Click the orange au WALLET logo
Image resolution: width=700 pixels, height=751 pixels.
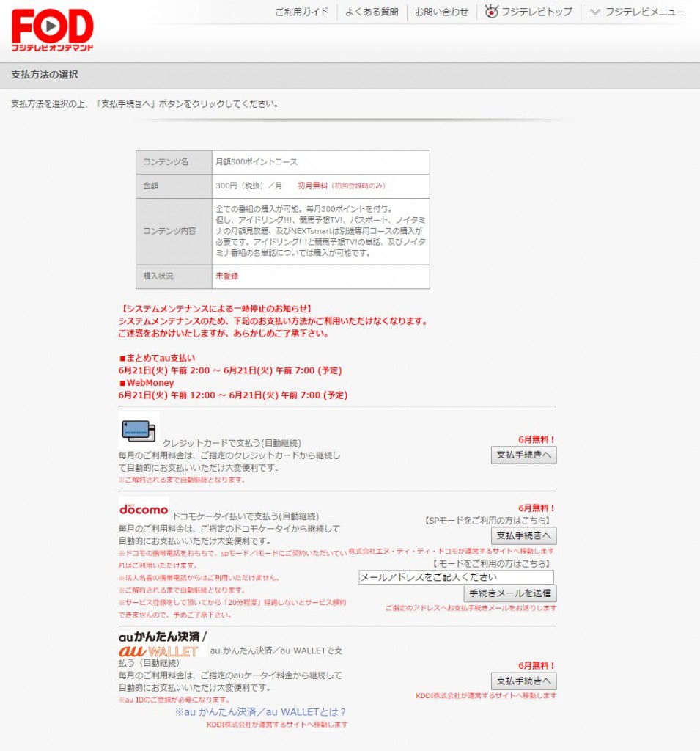pos(158,651)
